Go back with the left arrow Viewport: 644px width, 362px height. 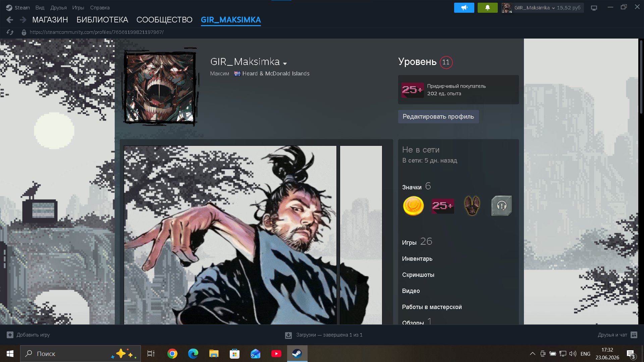click(10, 20)
